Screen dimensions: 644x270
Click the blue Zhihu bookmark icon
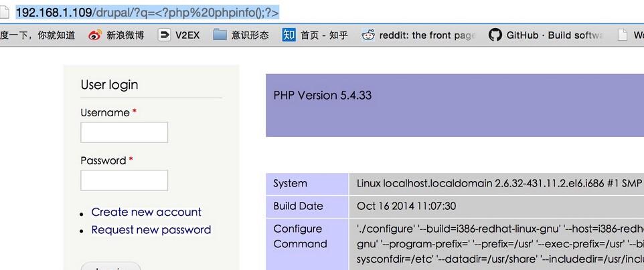point(289,35)
